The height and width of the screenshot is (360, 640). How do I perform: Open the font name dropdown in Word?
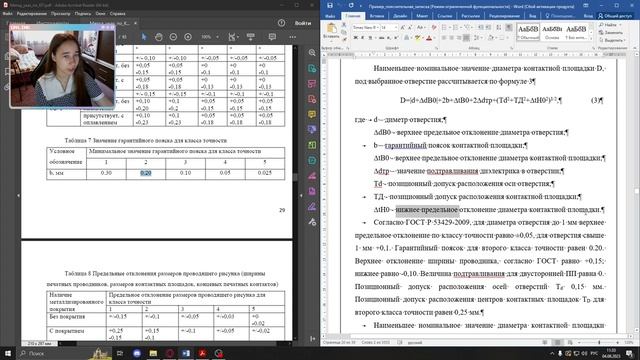tap(378, 27)
